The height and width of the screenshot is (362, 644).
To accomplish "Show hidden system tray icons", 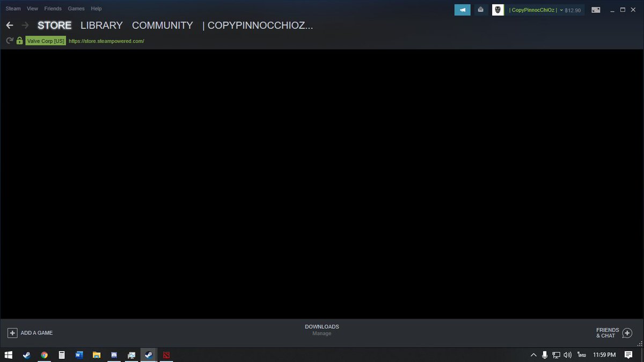I will click(x=533, y=354).
